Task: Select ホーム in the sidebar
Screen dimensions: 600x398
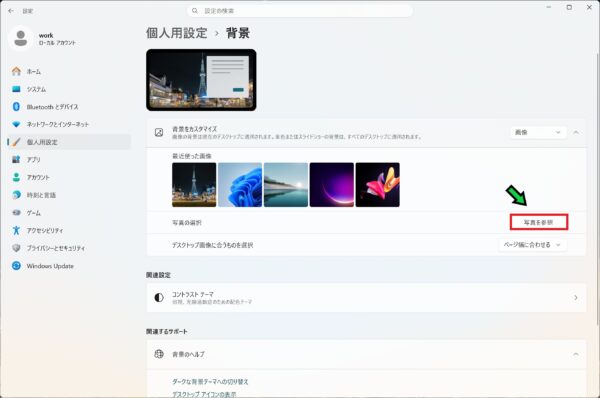Action: (x=69, y=72)
